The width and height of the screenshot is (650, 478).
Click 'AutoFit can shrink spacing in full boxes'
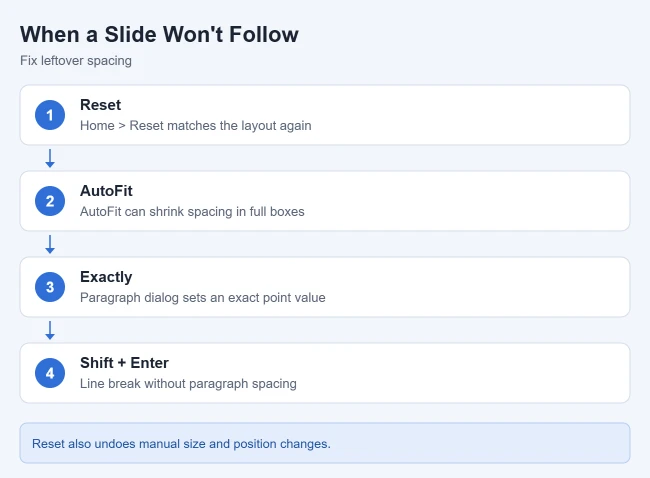tap(192, 211)
